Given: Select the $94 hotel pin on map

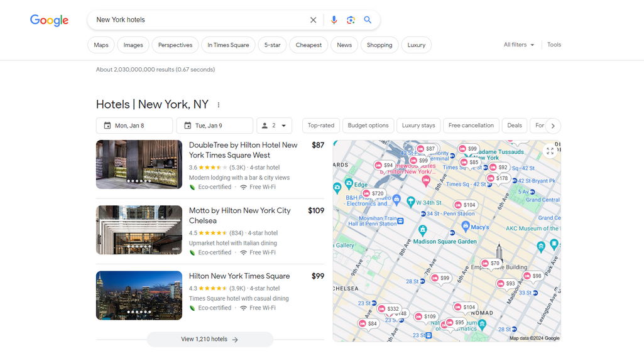Looking at the screenshot, I should [x=384, y=165].
